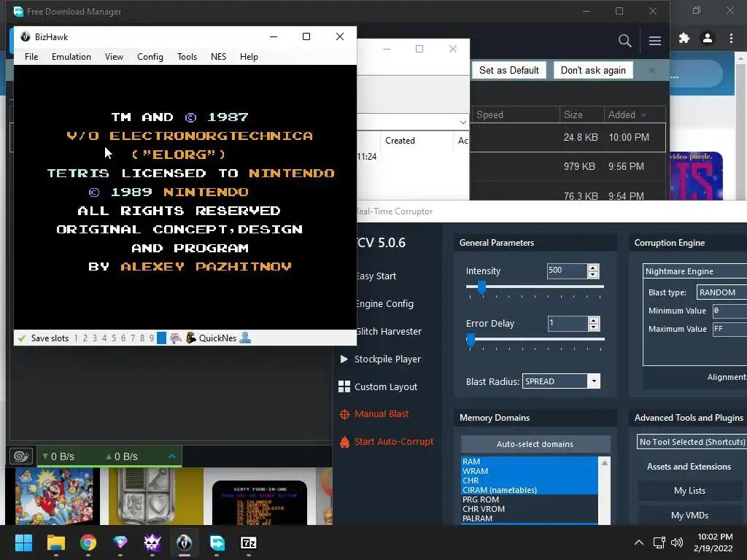Click the Error Delay slider handle
The width and height of the screenshot is (747, 560).
point(471,340)
